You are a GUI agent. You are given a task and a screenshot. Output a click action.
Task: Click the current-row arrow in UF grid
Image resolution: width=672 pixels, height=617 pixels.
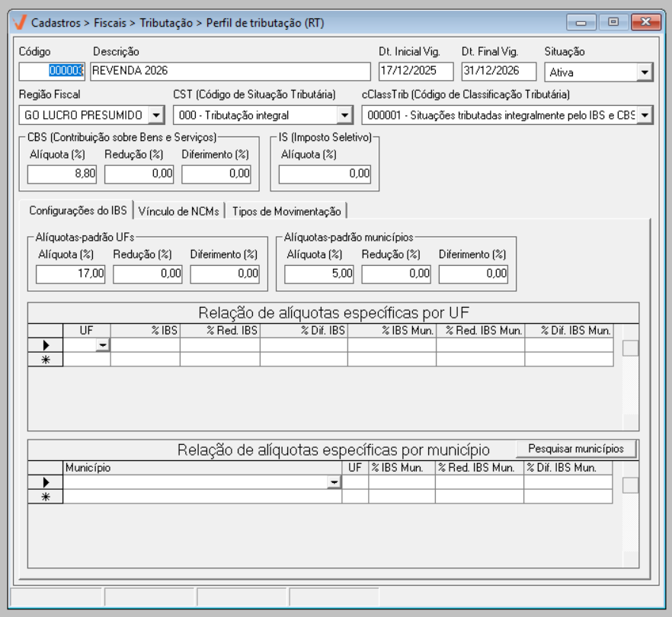(x=45, y=345)
